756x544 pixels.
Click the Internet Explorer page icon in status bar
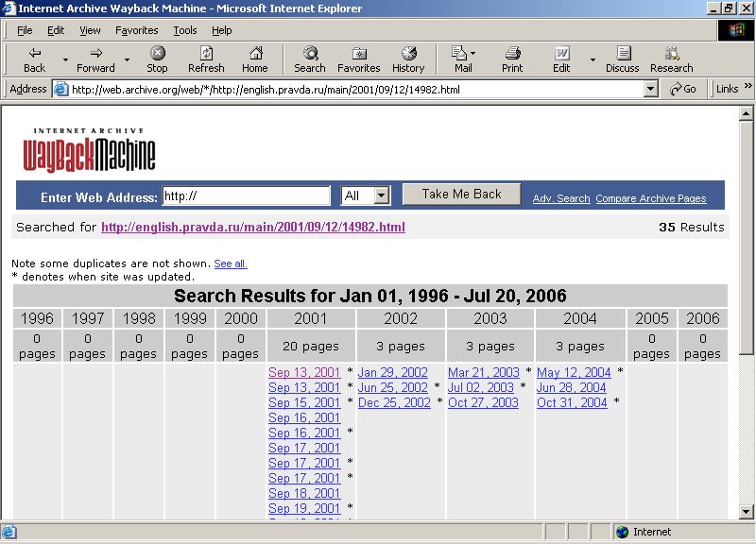coord(9,532)
